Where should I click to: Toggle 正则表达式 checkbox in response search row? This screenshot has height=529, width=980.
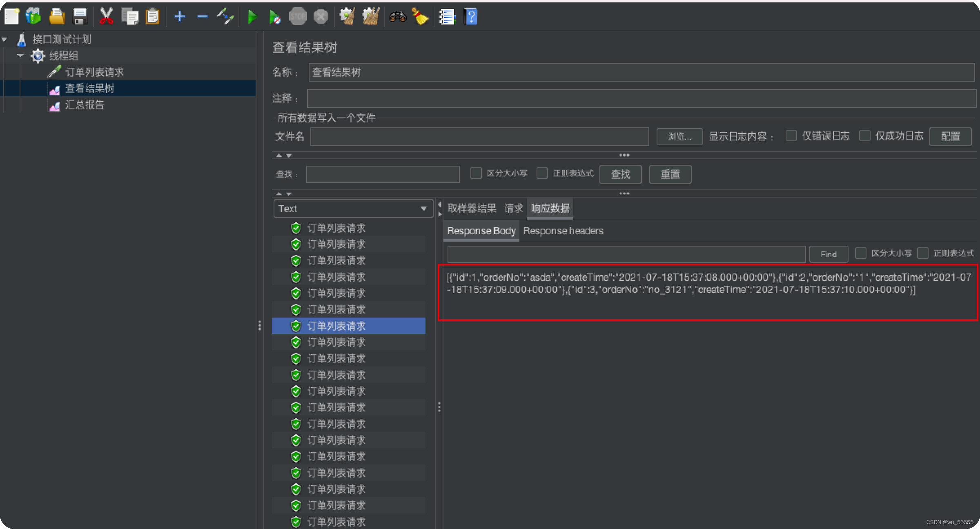tap(923, 253)
